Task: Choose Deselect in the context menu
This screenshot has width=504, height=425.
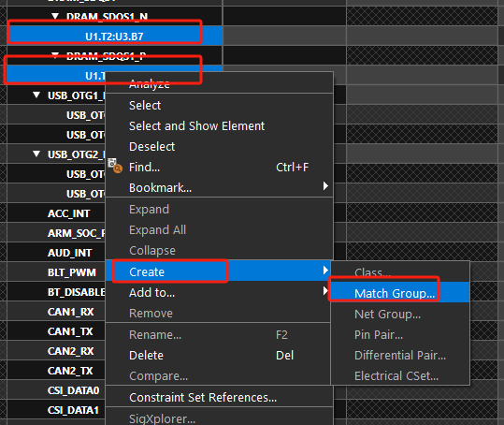Action: pyautogui.click(x=151, y=146)
